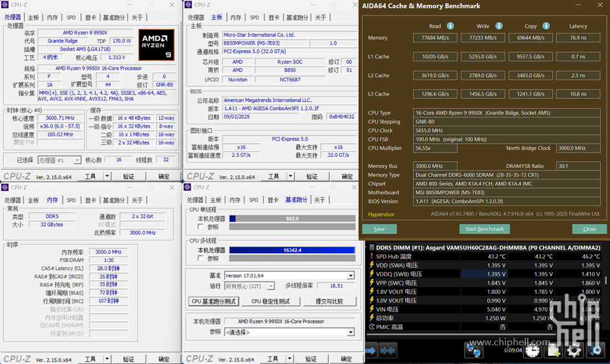Click the info icon next to Copy
Screen dimensions: 610x364
(x=546, y=26)
